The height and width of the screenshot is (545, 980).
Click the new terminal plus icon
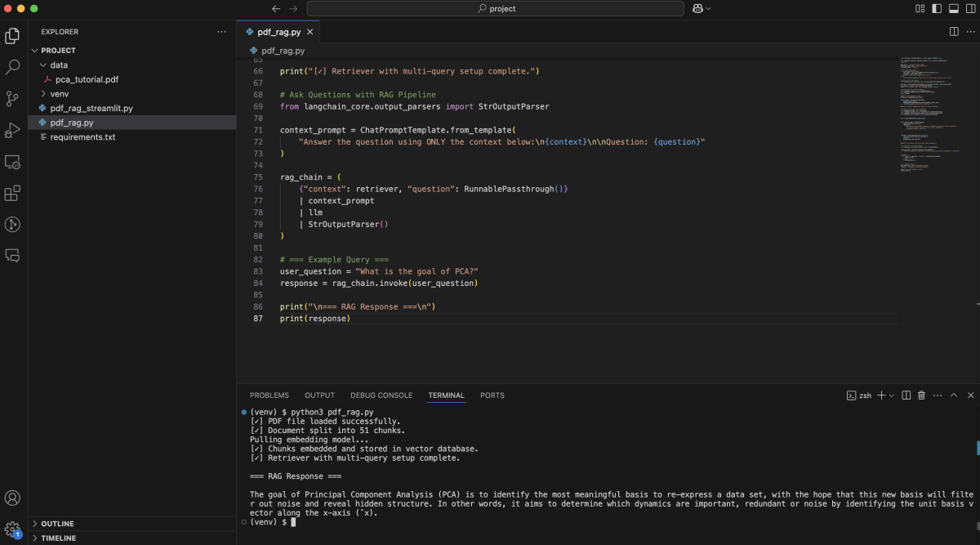pyautogui.click(x=881, y=395)
